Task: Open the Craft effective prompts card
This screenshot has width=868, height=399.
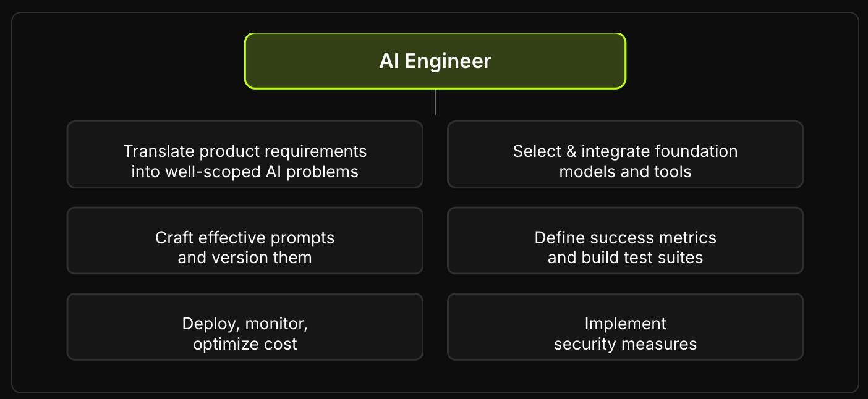Action: (245, 240)
